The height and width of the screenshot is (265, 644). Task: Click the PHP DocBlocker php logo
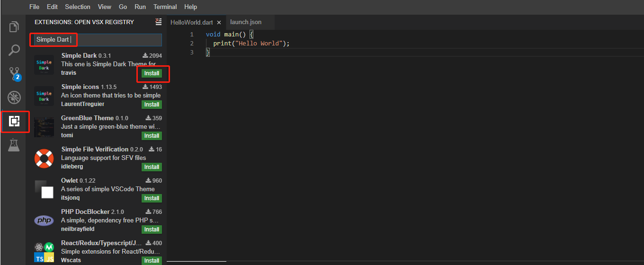coord(44,221)
